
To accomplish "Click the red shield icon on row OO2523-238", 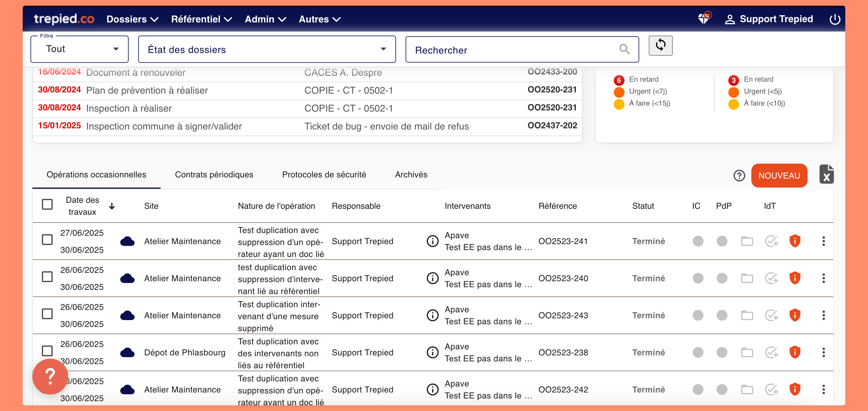I will point(795,352).
